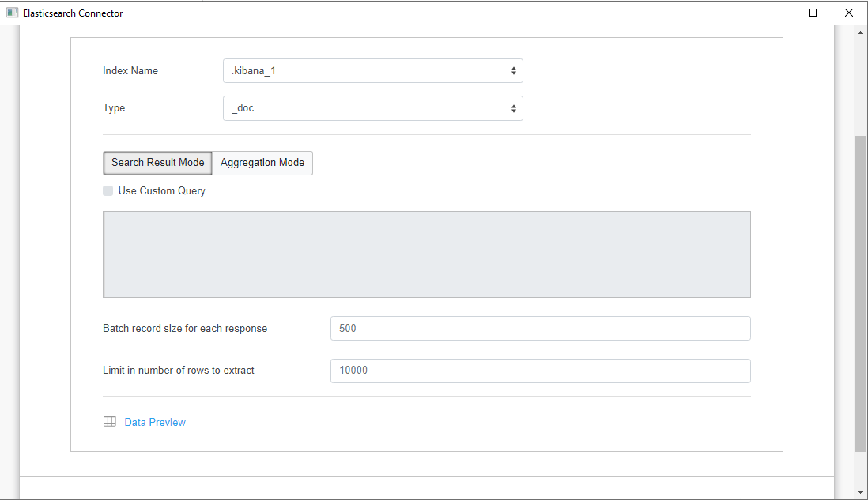Minimize the Elasticsearch Connector window

tap(776, 13)
